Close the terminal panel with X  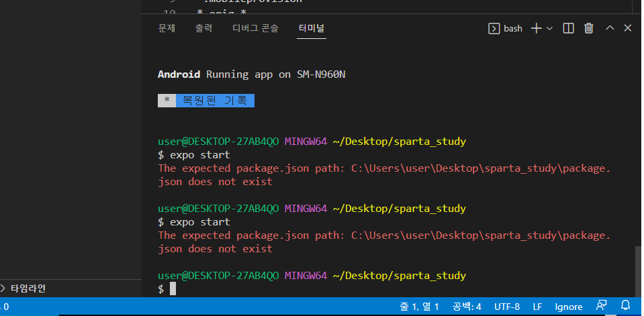[x=628, y=28]
